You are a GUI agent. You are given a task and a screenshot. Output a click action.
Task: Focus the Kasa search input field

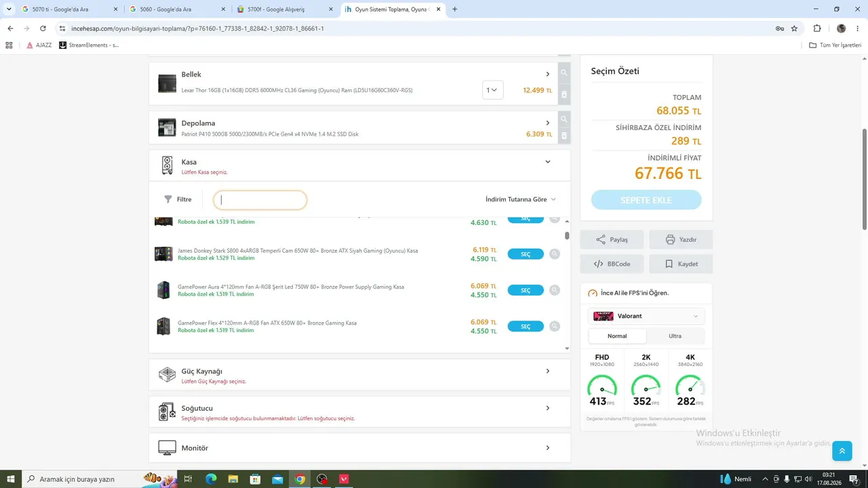[260, 200]
